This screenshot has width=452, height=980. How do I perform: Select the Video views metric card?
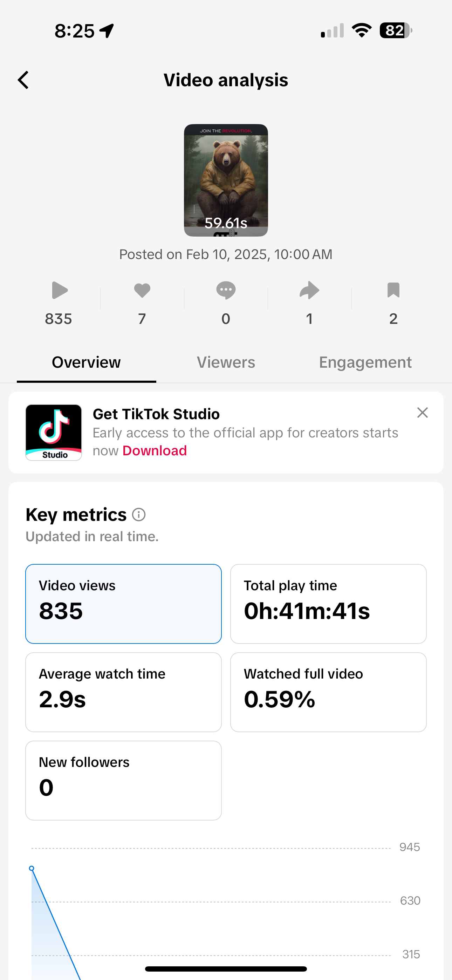point(123,604)
